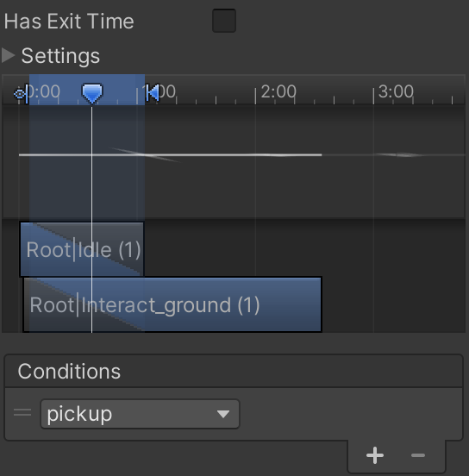Select the transition start marker at 0:00
This screenshot has width=469, height=476.
tap(27, 94)
